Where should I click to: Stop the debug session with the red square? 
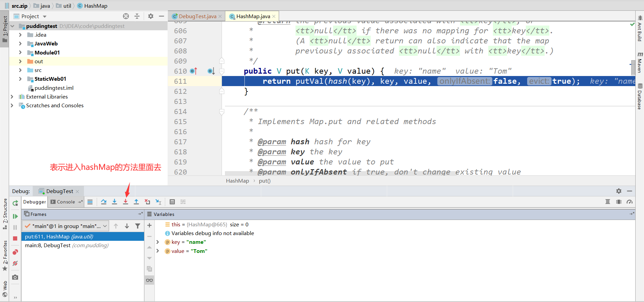(x=15, y=238)
